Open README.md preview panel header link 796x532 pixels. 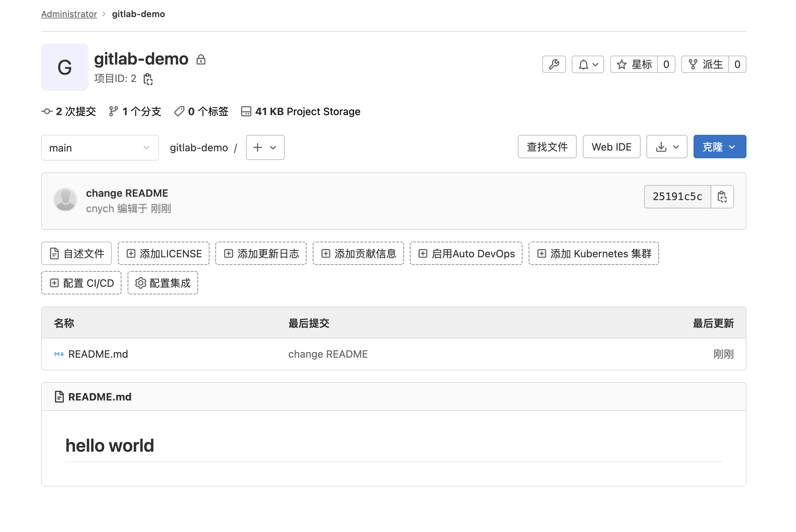pyautogui.click(x=99, y=396)
